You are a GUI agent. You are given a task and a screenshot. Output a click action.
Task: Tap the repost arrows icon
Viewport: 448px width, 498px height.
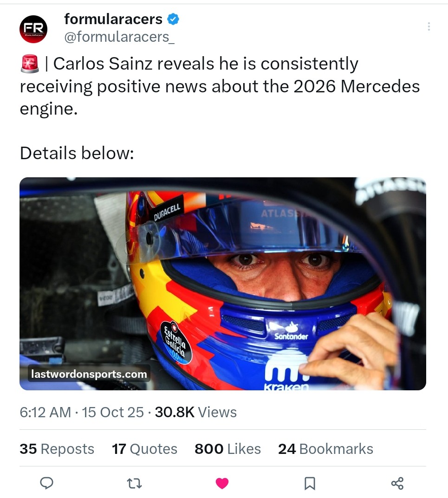tap(134, 484)
